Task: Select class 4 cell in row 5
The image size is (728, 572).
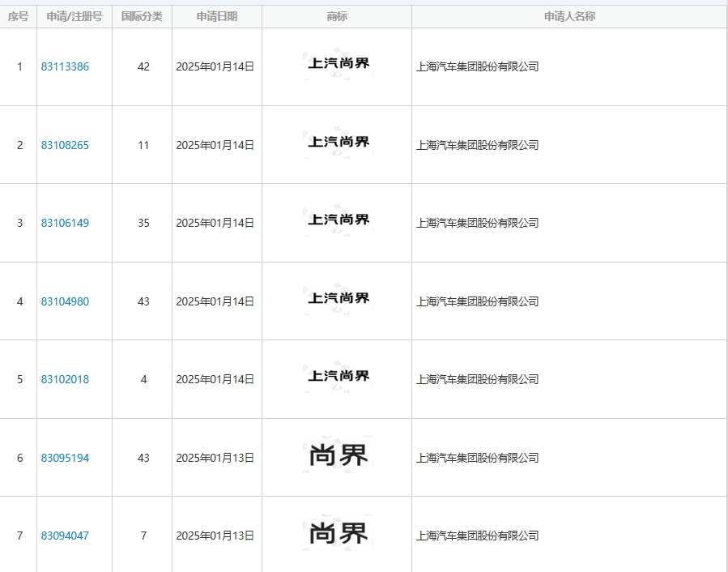Action: point(143,379)
